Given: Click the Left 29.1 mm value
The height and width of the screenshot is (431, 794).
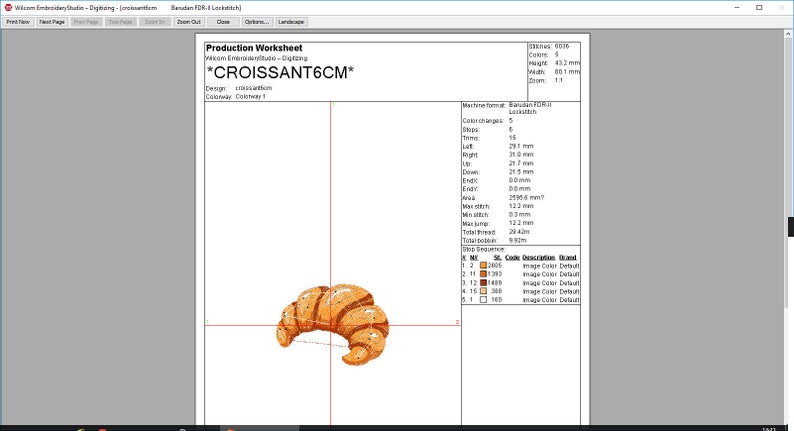Looking at the screenshot, I should coord(521,146).
